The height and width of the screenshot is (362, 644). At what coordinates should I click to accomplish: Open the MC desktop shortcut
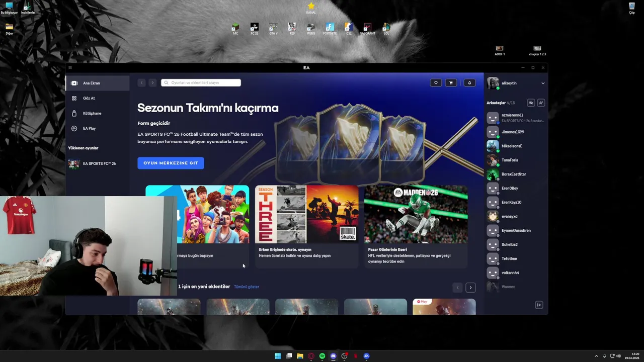click(235, 29)
